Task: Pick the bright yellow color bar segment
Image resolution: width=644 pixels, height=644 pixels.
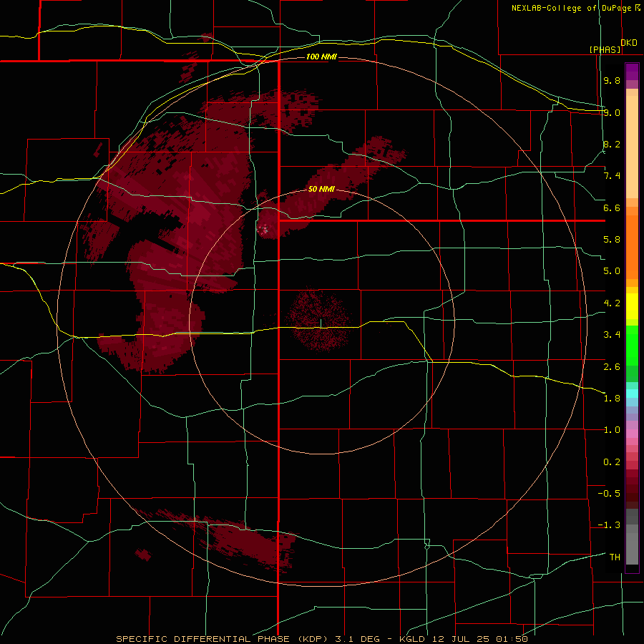Action: click(632, 306)
